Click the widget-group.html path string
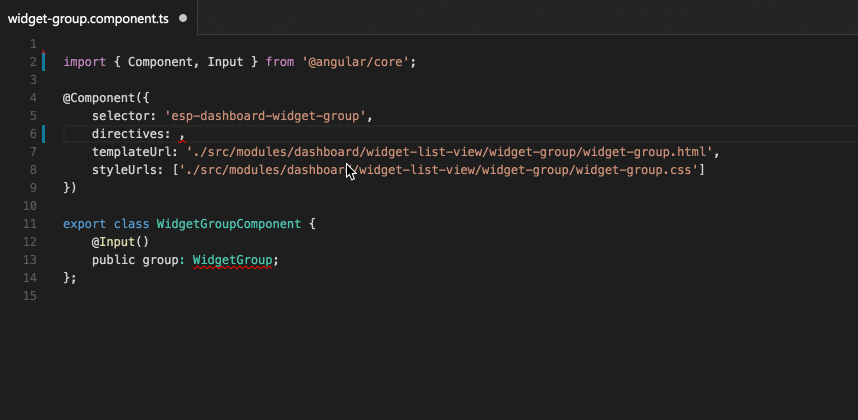858x420 pixels. (449, 152)
